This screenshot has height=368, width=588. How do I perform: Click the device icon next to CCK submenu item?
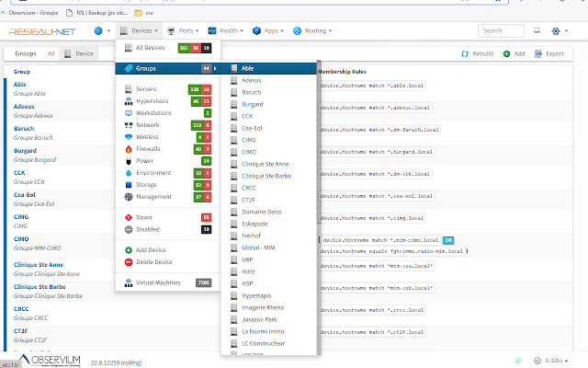click(233, 117)
